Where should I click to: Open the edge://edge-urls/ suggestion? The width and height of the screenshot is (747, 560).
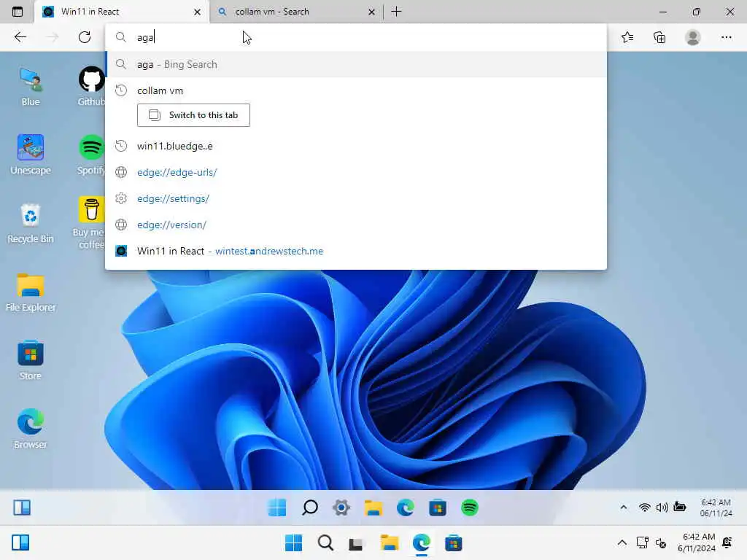click(x=356, y=172)
